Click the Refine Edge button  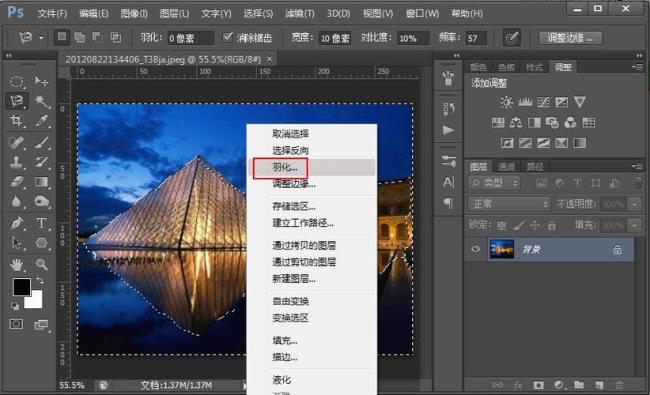[570, 38]
